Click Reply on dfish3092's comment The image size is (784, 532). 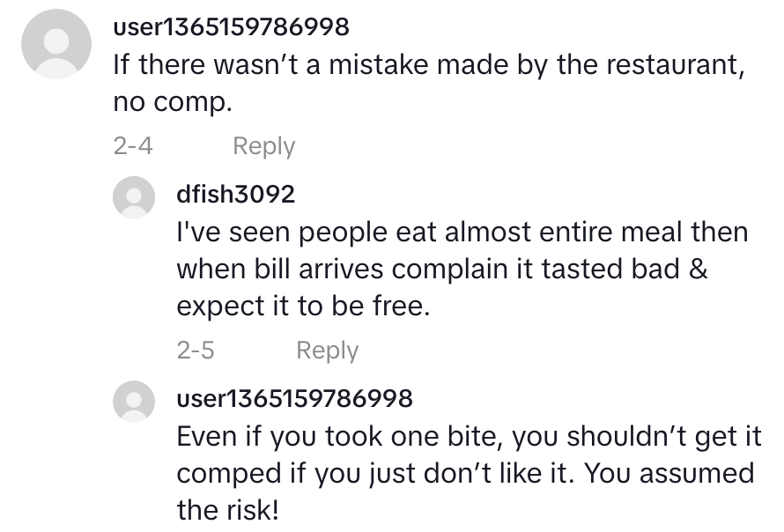point(327,351)
